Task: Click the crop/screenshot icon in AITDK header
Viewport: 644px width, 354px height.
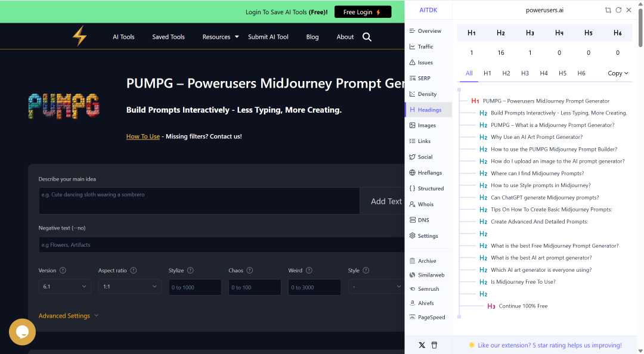Action: click(608, 10)
